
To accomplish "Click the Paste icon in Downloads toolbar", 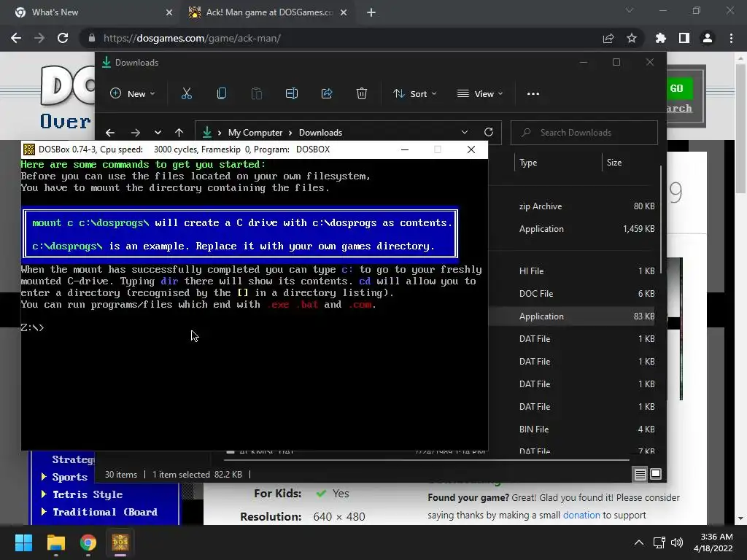I will [x=257, y=94].
